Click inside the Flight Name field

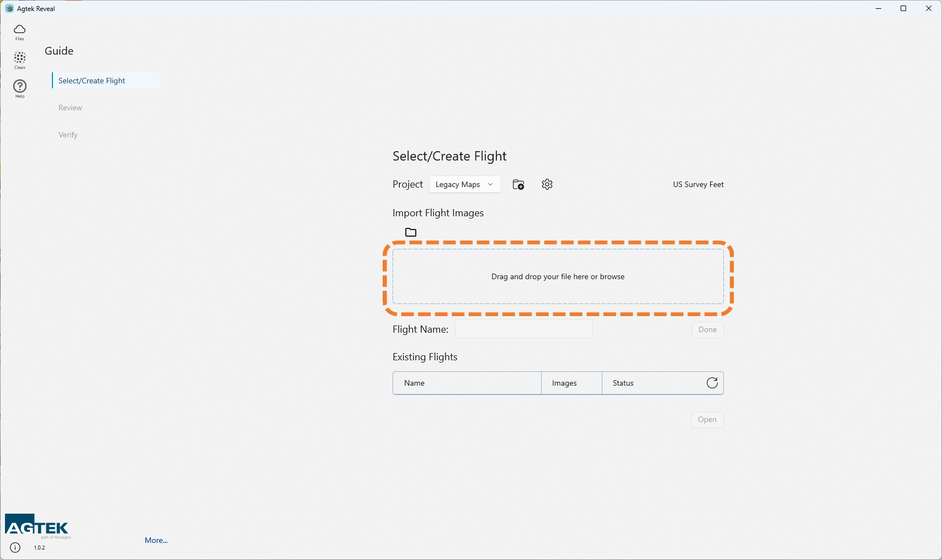(x=523, y=329)
